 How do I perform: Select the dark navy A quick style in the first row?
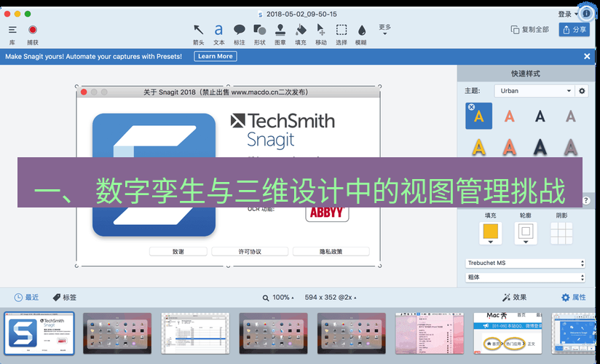click(x=540, y=116)
